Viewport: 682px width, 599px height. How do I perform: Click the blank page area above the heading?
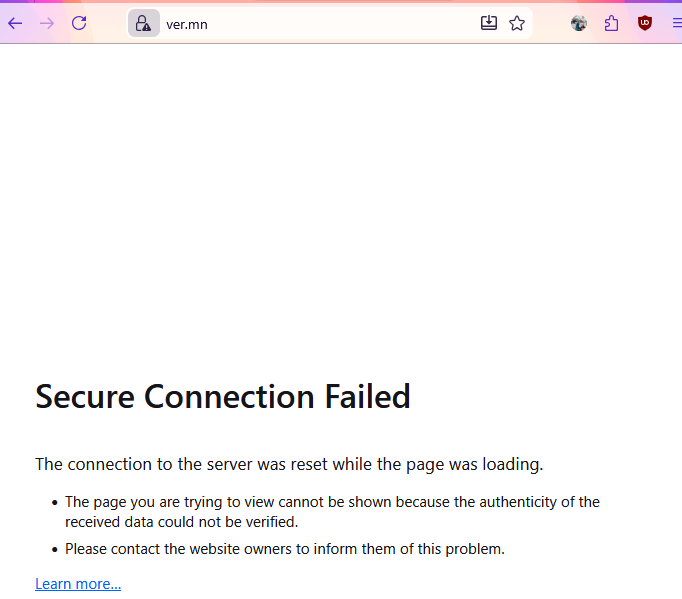tap(340, 200)
